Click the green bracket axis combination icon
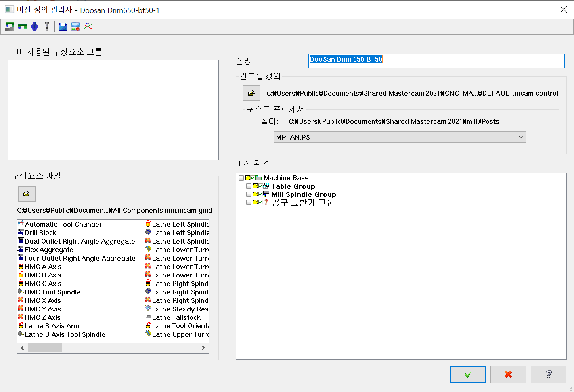Viewport: 574px width, 392px height. (22, 27)
